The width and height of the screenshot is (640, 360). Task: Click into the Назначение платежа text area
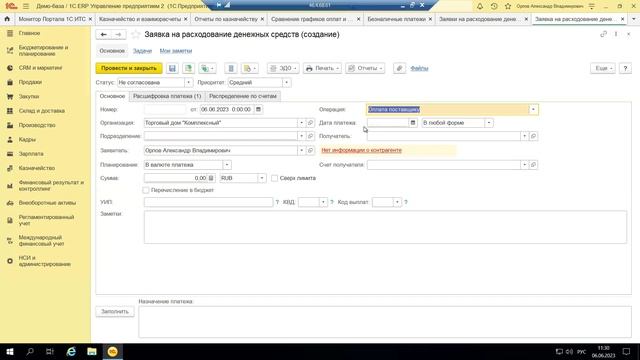pyautogui.click(x=384, y=322)
